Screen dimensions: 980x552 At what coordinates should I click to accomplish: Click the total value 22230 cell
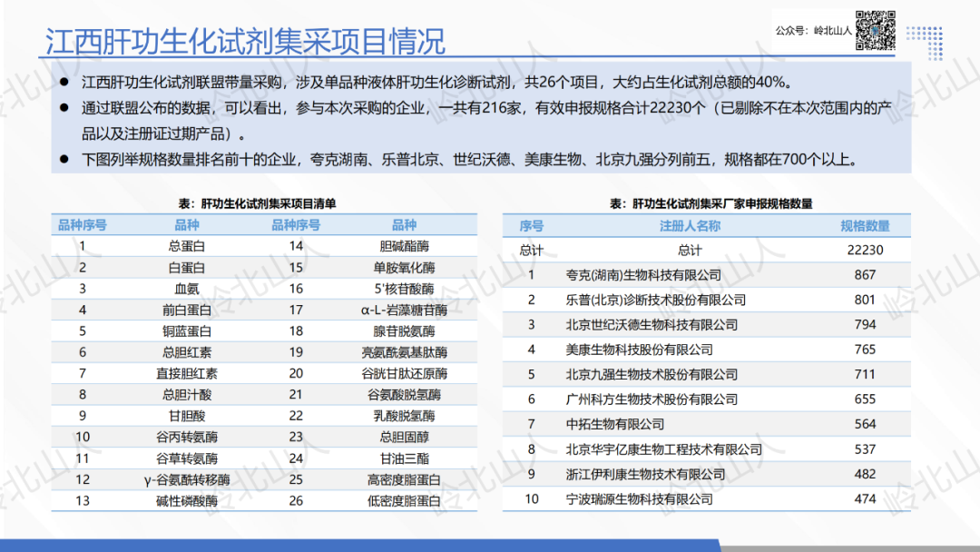[x=865, y=250]
